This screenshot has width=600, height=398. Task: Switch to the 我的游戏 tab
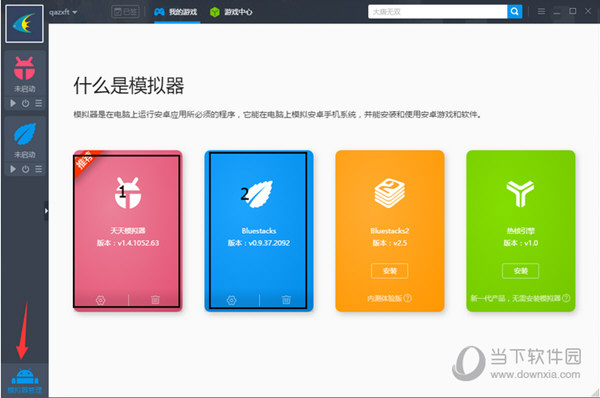(176, 12)
